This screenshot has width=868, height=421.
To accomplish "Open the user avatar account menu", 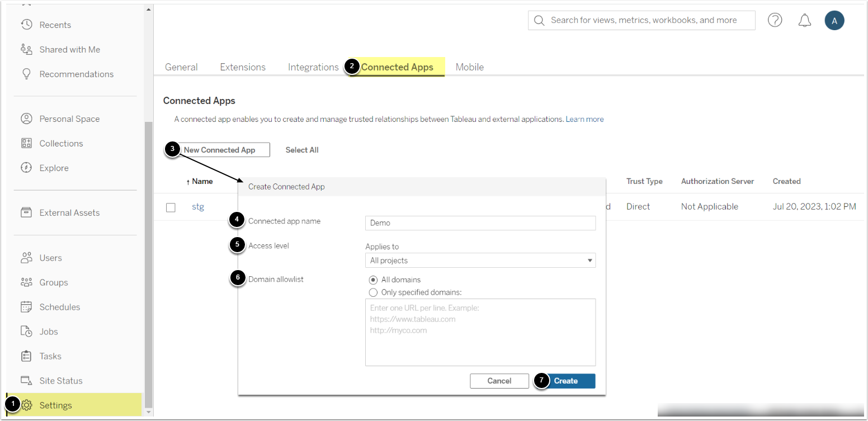I will click(834, 21).
